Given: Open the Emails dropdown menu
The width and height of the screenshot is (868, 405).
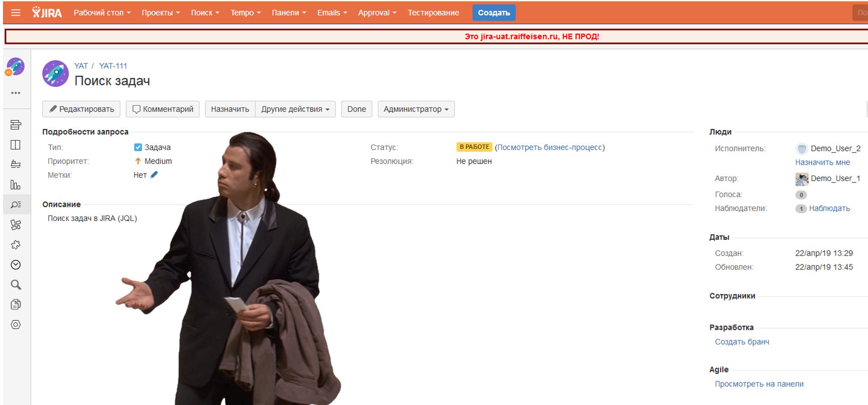Looking at the screenshot, I should tap(332, 13).
